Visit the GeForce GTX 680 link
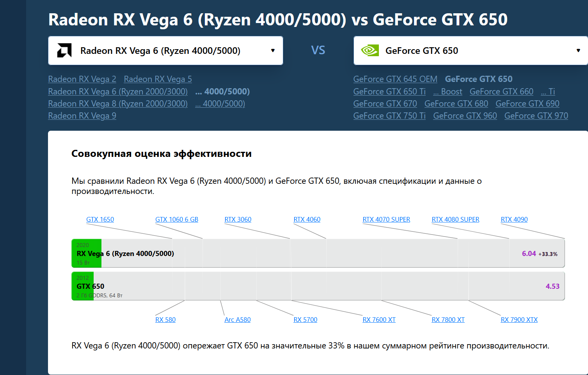Image resolution: width=588 pixels, height=375 pixels. (456, 103)
